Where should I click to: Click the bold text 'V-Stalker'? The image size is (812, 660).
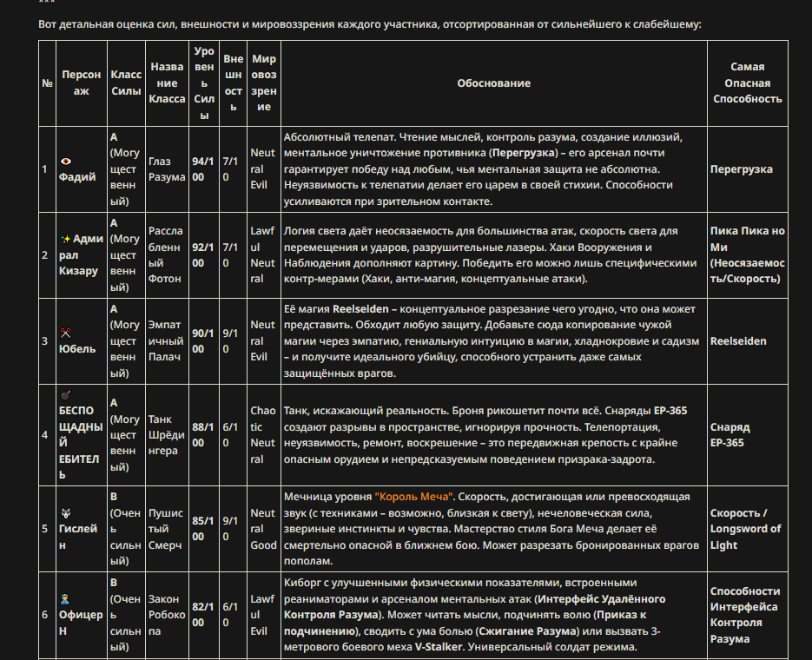tap(438, 647)
